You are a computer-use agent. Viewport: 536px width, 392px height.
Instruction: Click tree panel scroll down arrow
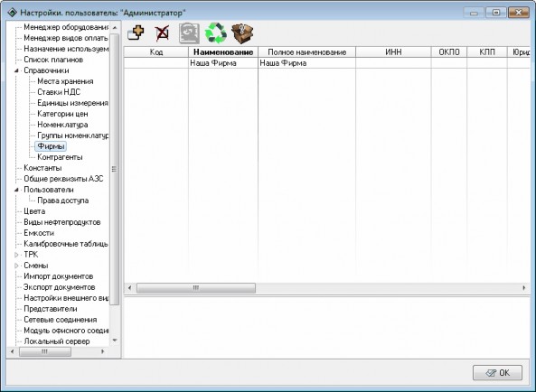click(x=115, y=341)
